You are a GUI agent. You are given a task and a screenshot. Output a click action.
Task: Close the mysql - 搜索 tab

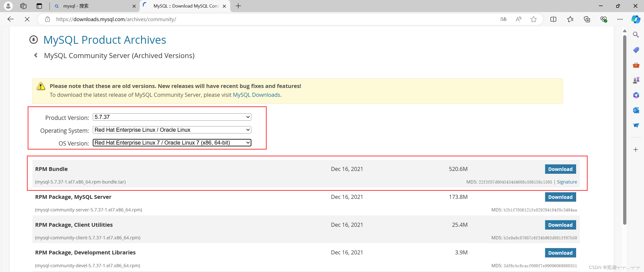134,6
